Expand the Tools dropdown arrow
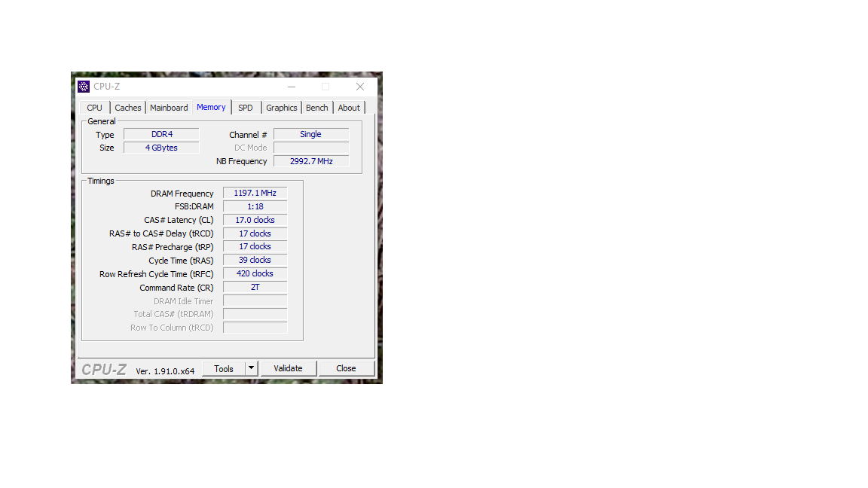 [x=252, y=368]
